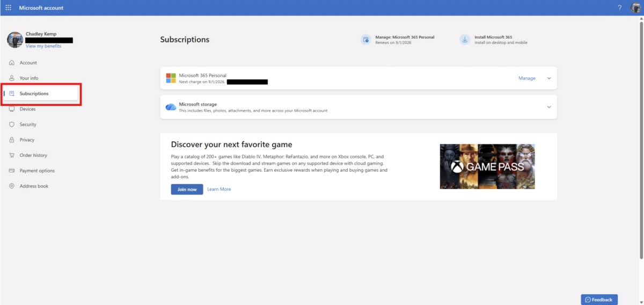644x305 pixels.
Task: Open the app launcher grid icon
Action: pyautogui.click(x=8, y=8)
